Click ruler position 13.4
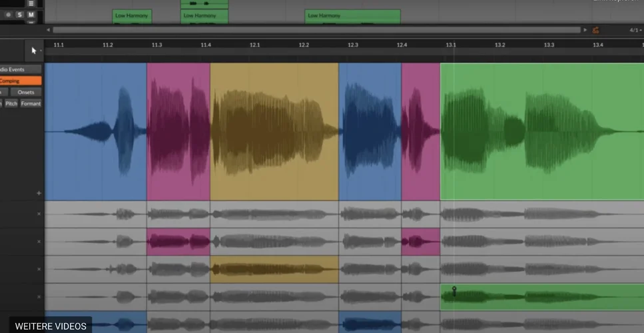The width and height of the screenshot is (644, 333). click(x=598, y=45)
